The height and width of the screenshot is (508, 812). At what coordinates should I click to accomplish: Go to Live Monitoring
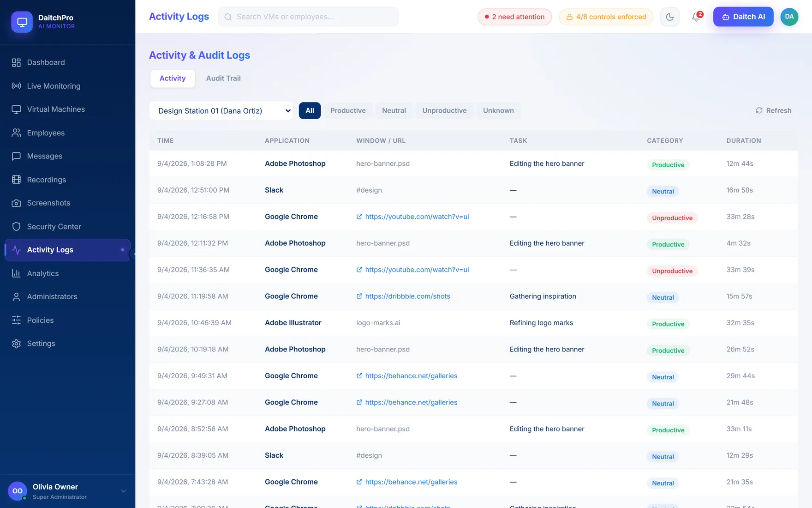point(68,86)
